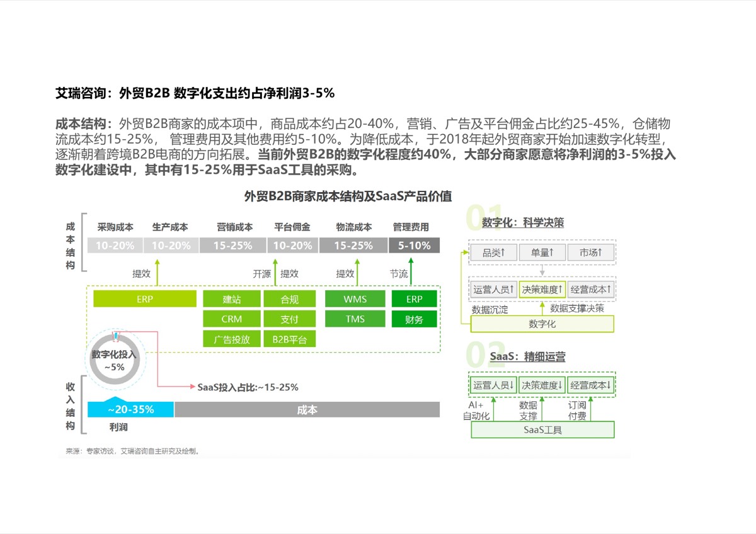The height and width of the screenshot is (534, 756).
Task: Select the SaaS工具 box
Action: tap(542, 430)
